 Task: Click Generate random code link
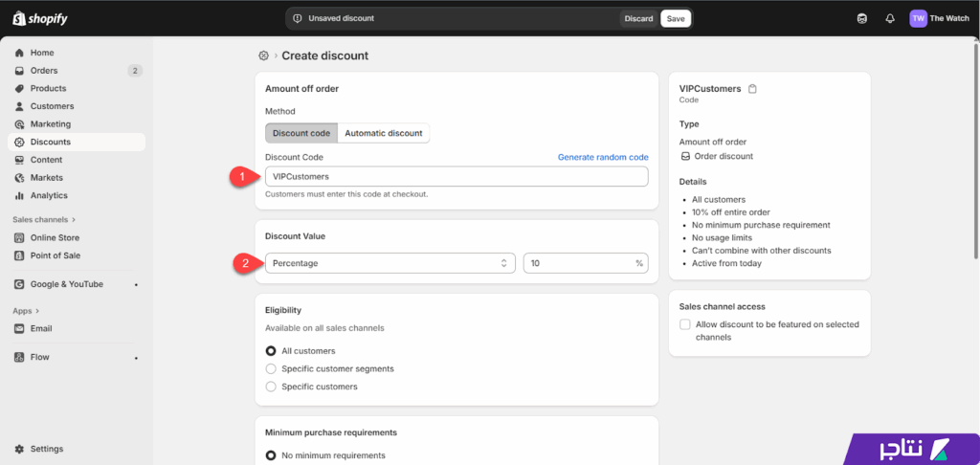point(603,157)
